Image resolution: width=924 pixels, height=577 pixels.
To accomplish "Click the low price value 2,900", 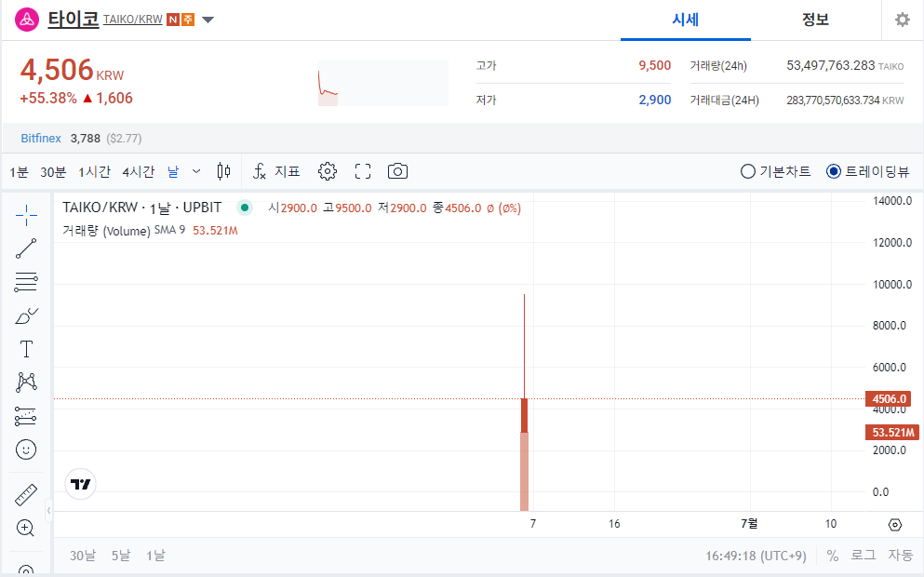I will [655, 100].
